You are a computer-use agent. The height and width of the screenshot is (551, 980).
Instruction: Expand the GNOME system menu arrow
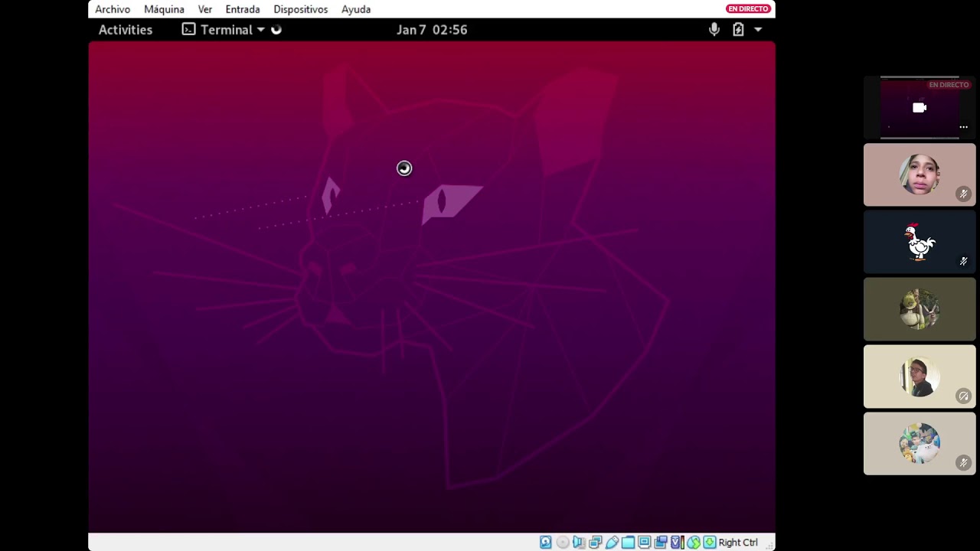point(758,30)
